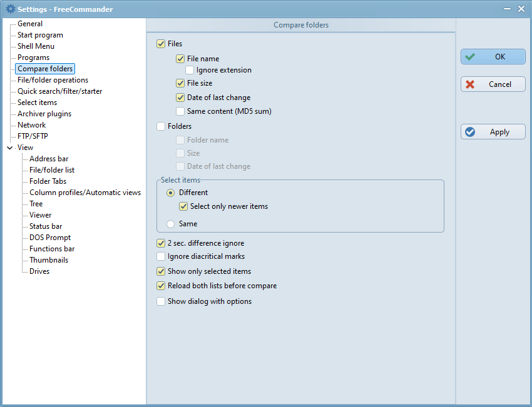Screen dimensions: 532x407
Task: Click the green checkmark on OK button
Action: pyautogui.click(x=470, y=57)
